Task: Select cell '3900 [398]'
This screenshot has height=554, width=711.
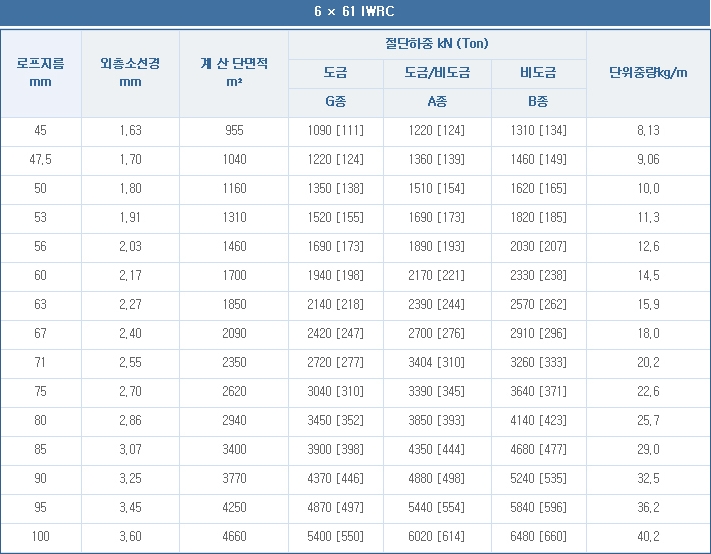Action: click(x=336, y=449)
